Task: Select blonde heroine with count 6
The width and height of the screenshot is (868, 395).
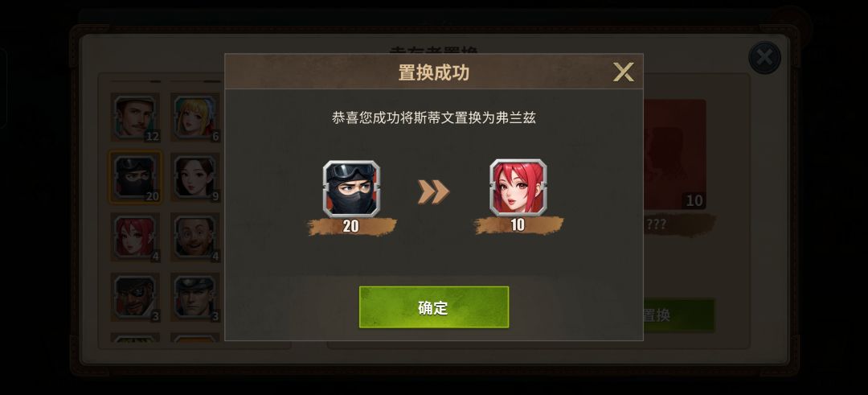Action: [194, 117]
